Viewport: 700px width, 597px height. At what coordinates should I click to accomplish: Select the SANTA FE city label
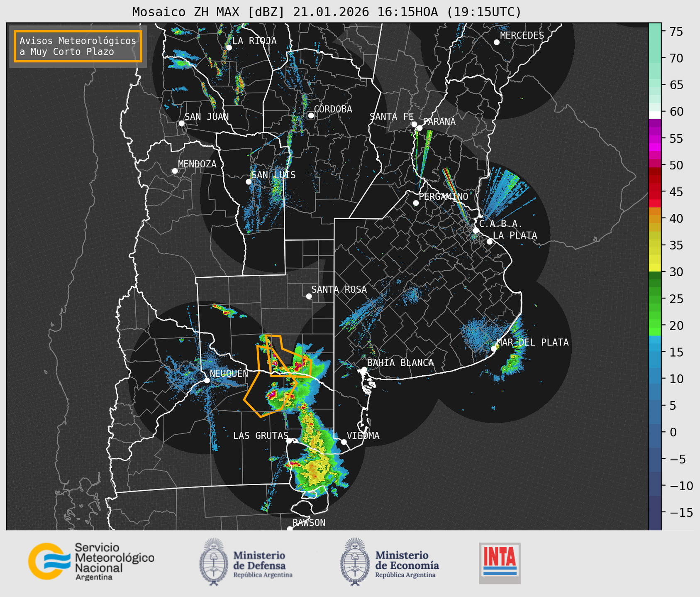[x=392, y=117]
